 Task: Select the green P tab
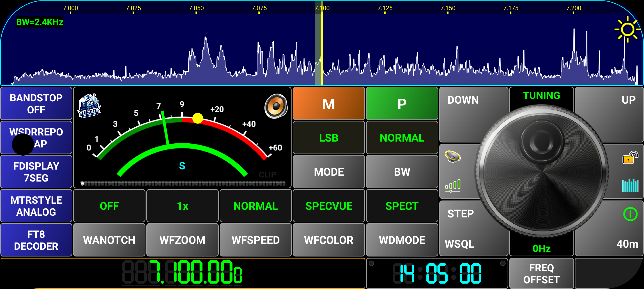pos(402,104)
